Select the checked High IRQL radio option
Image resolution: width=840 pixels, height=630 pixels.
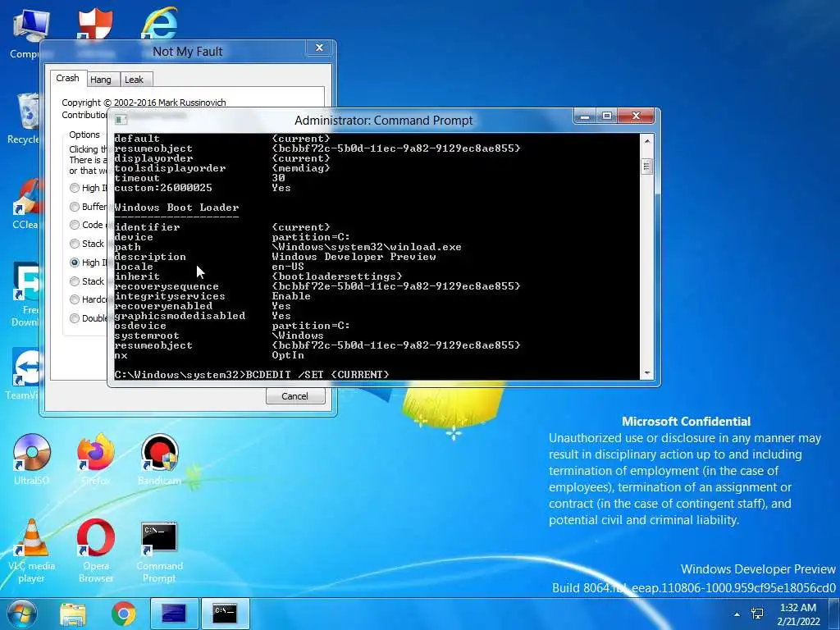click(75, 262)
